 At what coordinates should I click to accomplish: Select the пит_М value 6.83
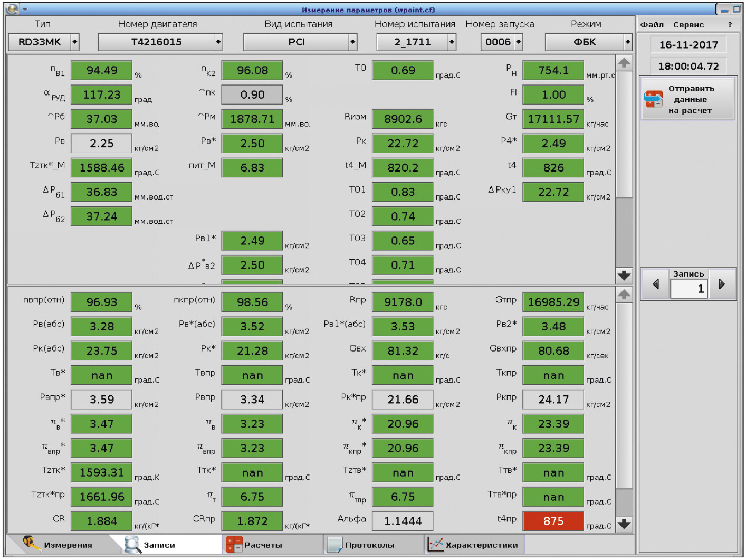point(252,168)
